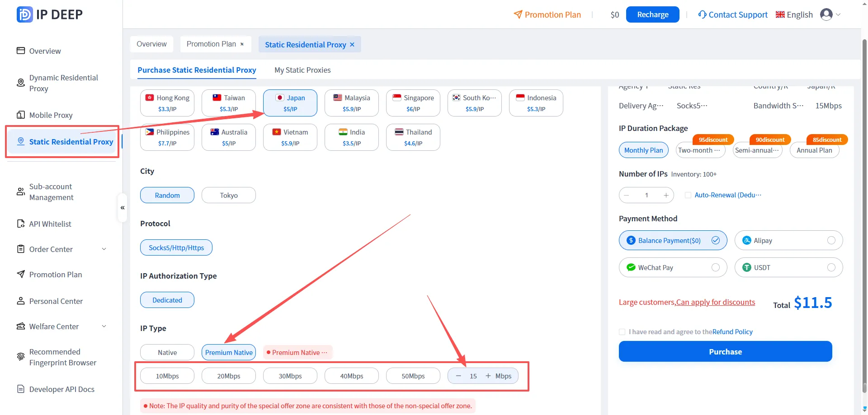Close the Promotion Plan tab
This screenshot has height=415, width=868.
[242, 44]
